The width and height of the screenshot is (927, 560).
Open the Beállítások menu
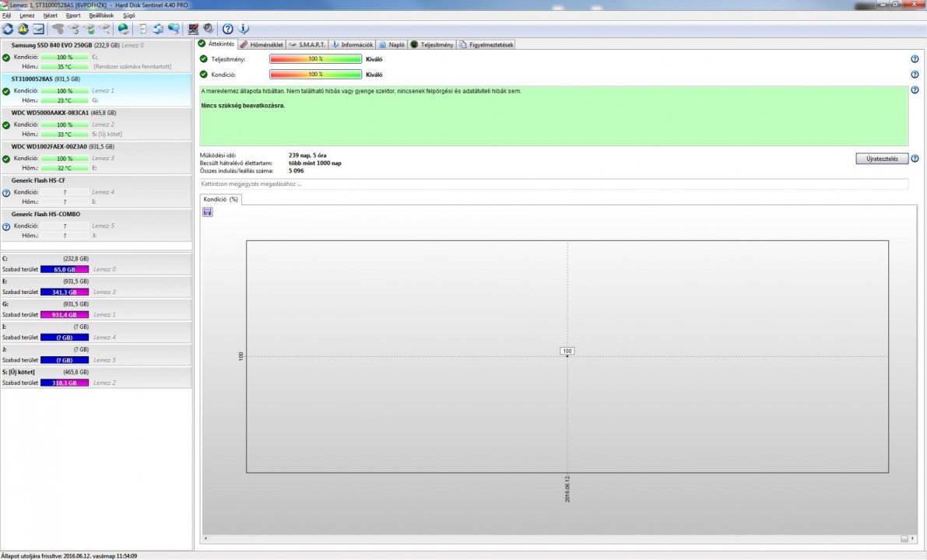click(x=101, y=16)
